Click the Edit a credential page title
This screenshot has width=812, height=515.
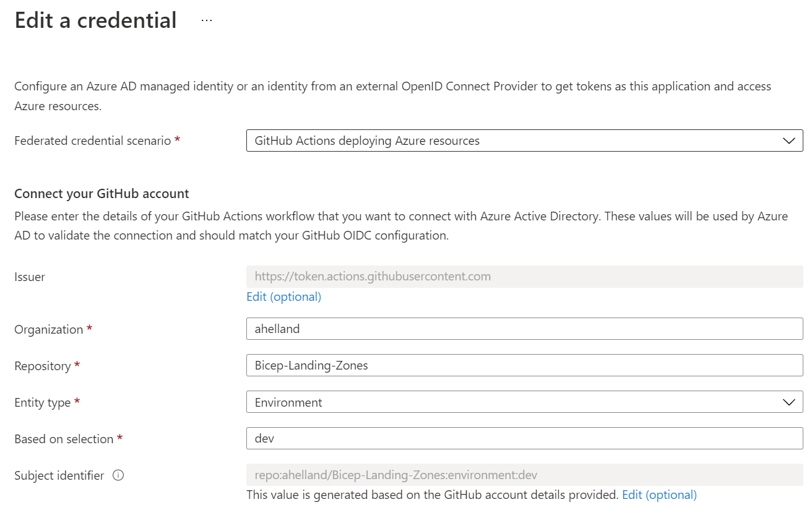click(95, 20)
